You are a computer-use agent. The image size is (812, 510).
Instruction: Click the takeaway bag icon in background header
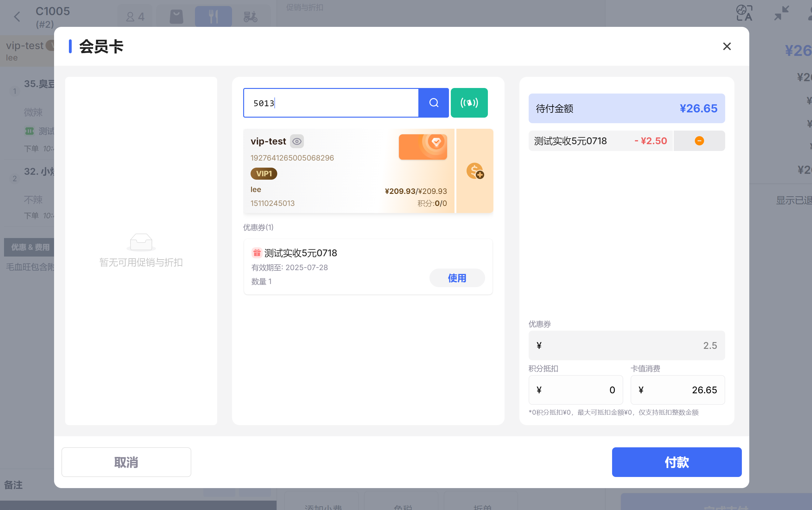(x=176, y=16)
